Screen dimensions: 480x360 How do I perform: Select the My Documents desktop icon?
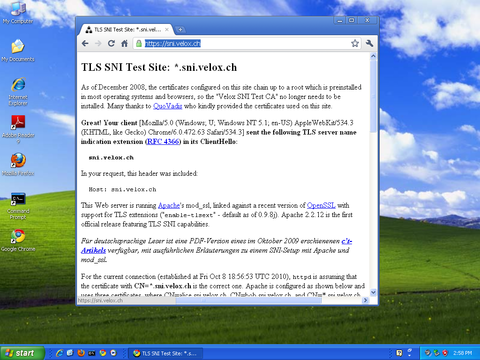click(x=18, y=51)
